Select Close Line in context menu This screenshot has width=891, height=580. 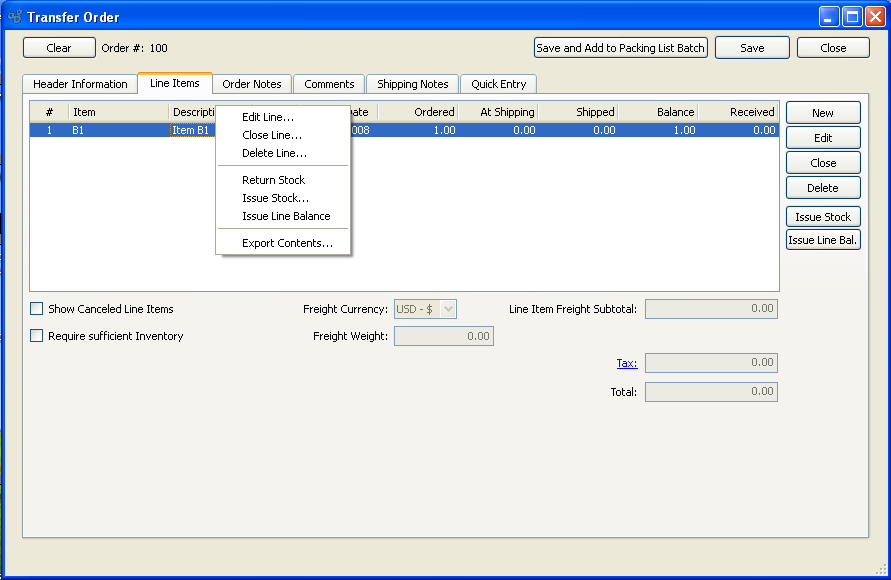coord(272,135)
